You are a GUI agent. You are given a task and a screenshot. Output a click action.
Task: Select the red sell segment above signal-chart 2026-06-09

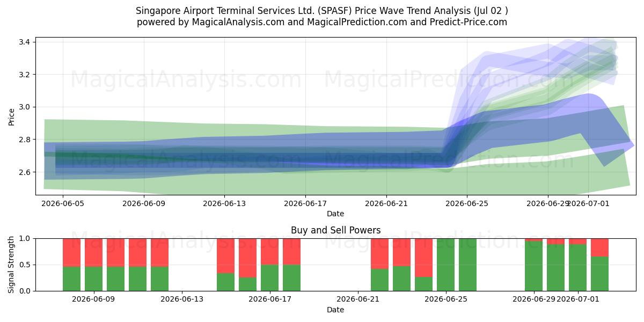click(94, 252)
